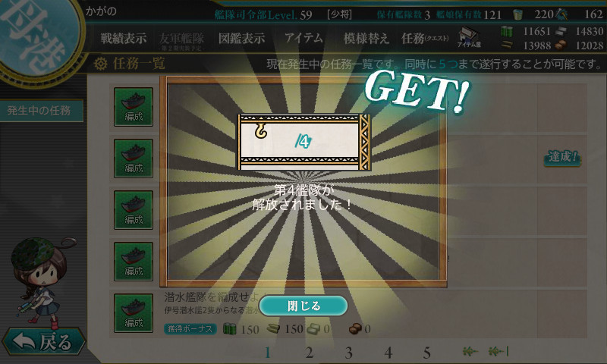Screen dimensions: 607x364
Task: Select the アイテム menu entry
Action: click(x=303, y=38)
